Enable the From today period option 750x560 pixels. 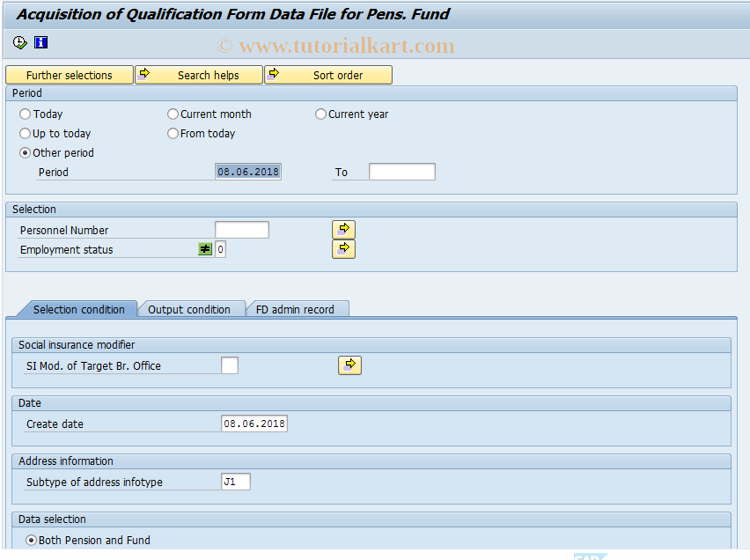[x=173, y=133]
